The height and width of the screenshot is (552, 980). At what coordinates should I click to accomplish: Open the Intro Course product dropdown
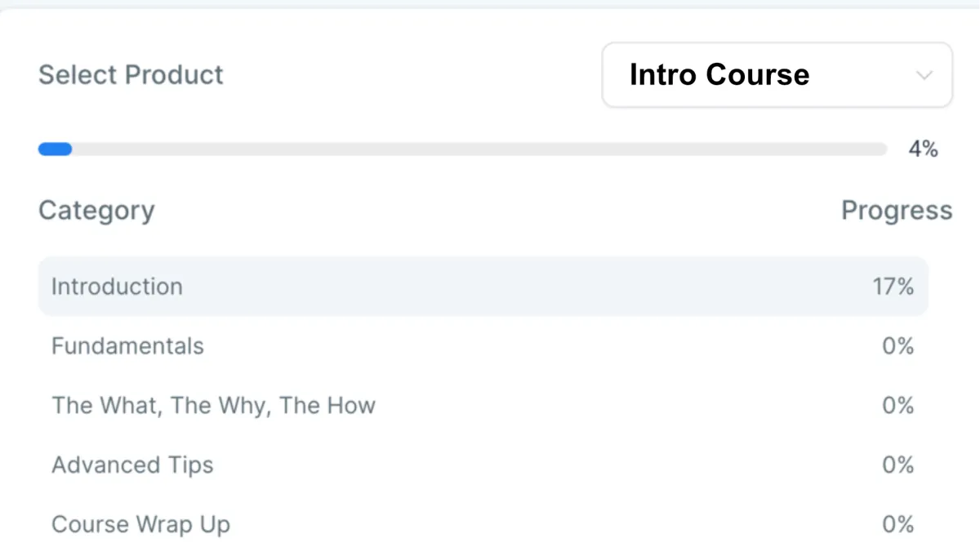777,75
